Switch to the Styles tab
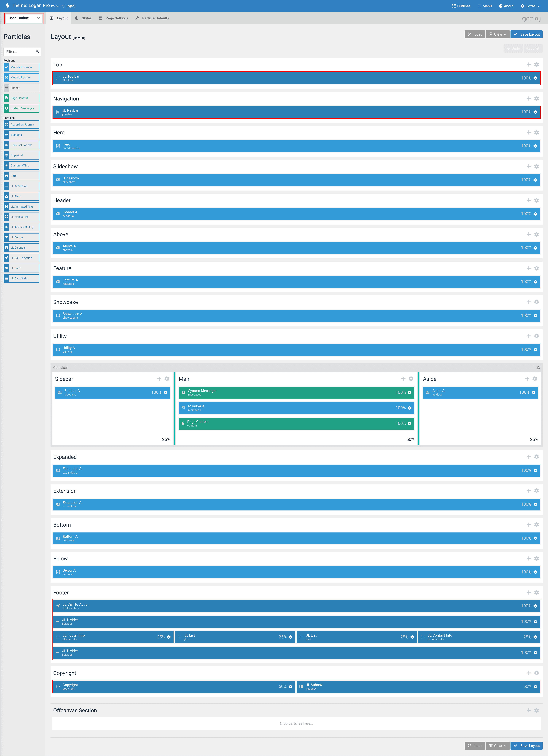This screenshot has height=756, width=548. pyautogui.click(x=83, y=18)
